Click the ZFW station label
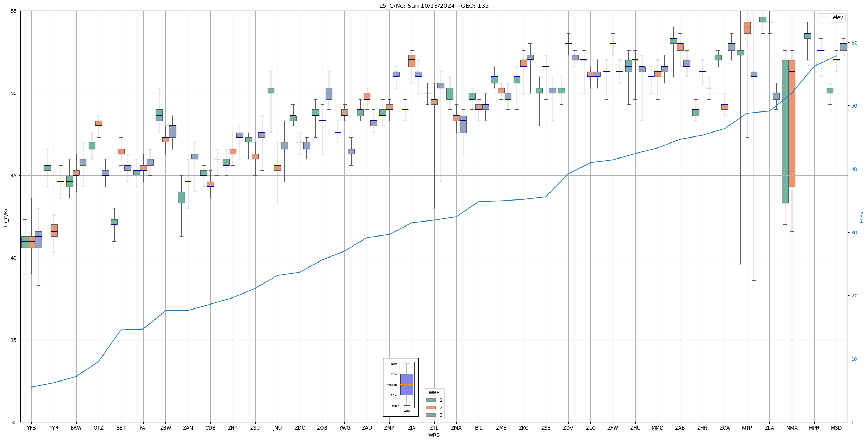 coord(613,428)
